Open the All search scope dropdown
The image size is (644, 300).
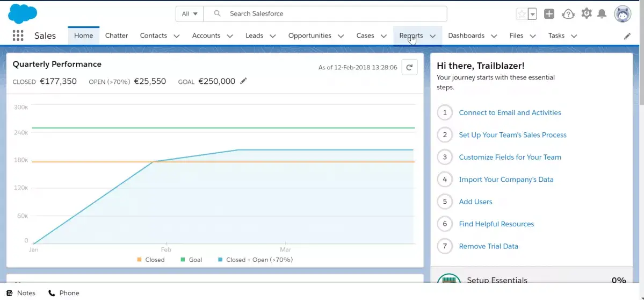[190, 14]
